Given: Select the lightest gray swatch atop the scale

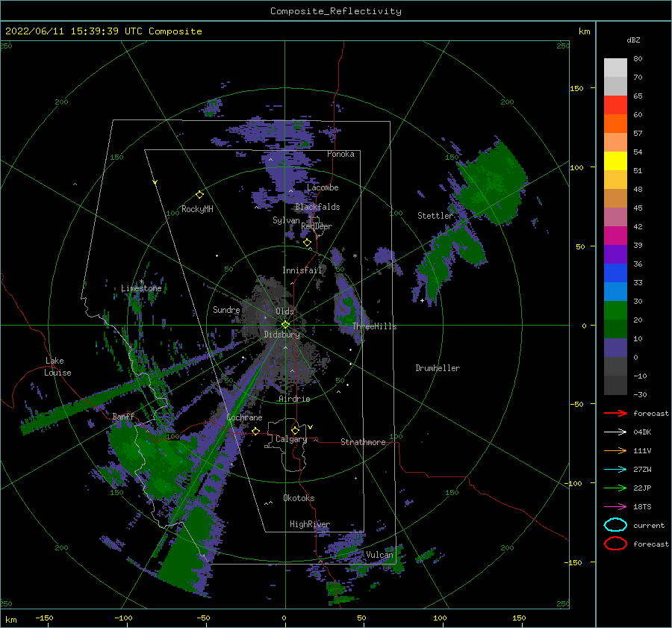Looking at the screenshot, I should point(615,68).
